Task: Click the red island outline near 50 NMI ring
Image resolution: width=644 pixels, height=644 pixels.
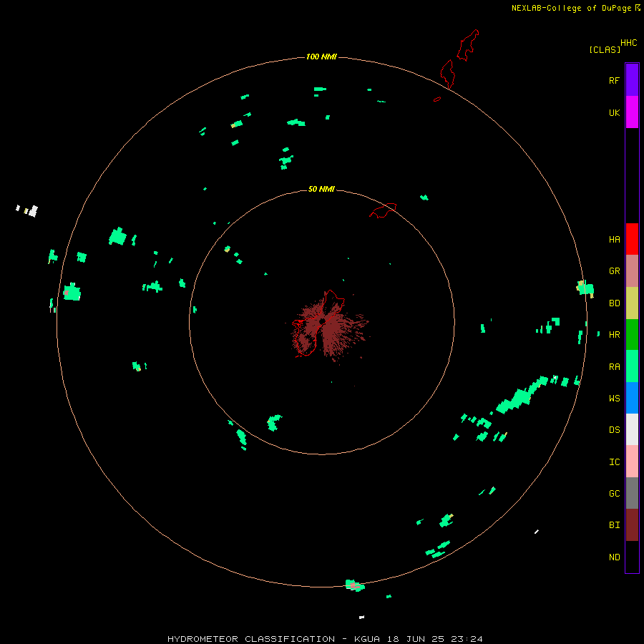Action: [383, 210]
